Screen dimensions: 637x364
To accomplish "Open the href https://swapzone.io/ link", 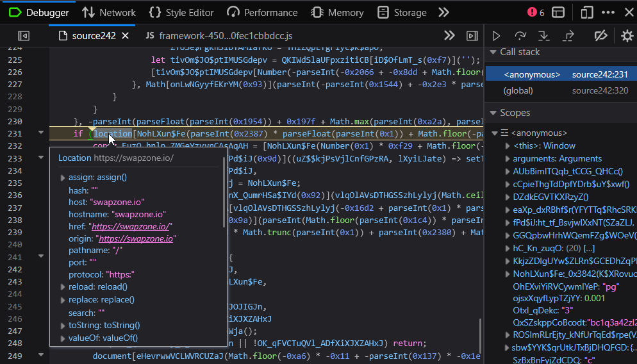I will point(131,226).
